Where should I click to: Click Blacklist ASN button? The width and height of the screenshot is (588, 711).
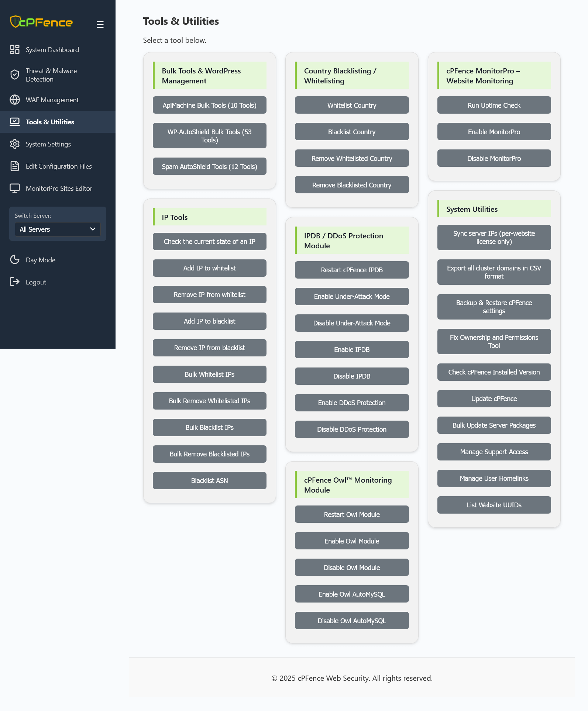[210, 480]
